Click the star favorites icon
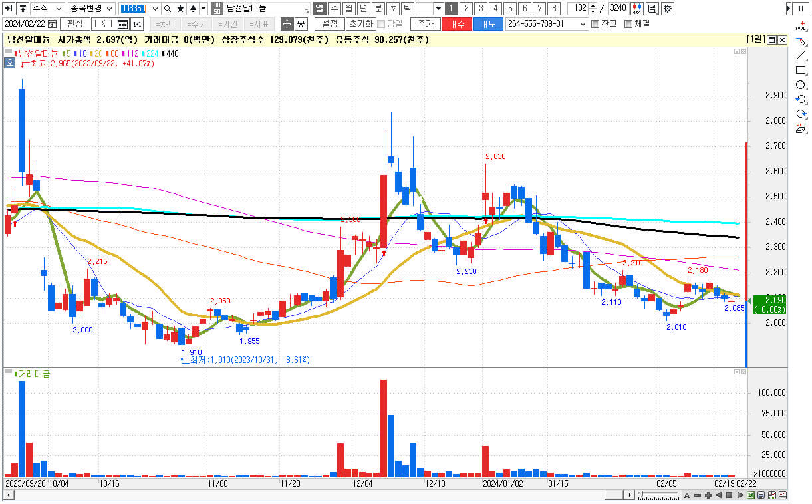Viewport: 812px width, 504px height. (x=180, y=9)
